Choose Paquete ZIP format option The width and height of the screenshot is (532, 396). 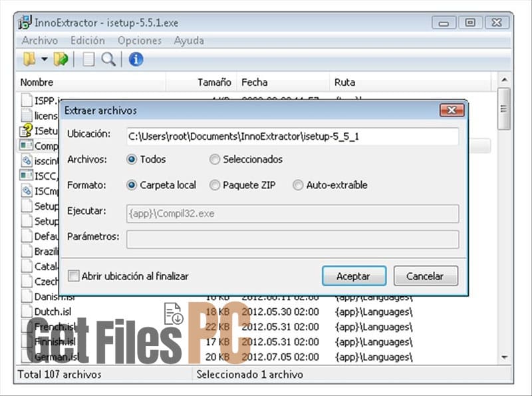pyautogui.click(x=214, y=185)
